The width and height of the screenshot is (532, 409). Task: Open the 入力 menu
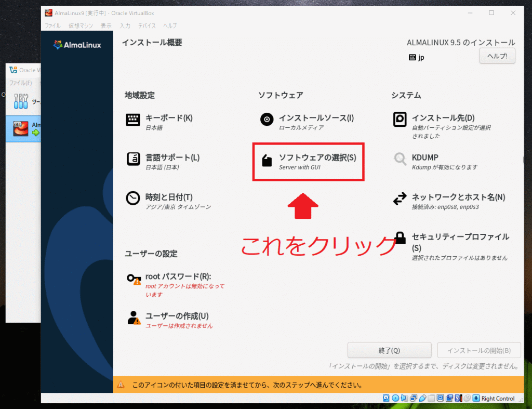point(125,26)
